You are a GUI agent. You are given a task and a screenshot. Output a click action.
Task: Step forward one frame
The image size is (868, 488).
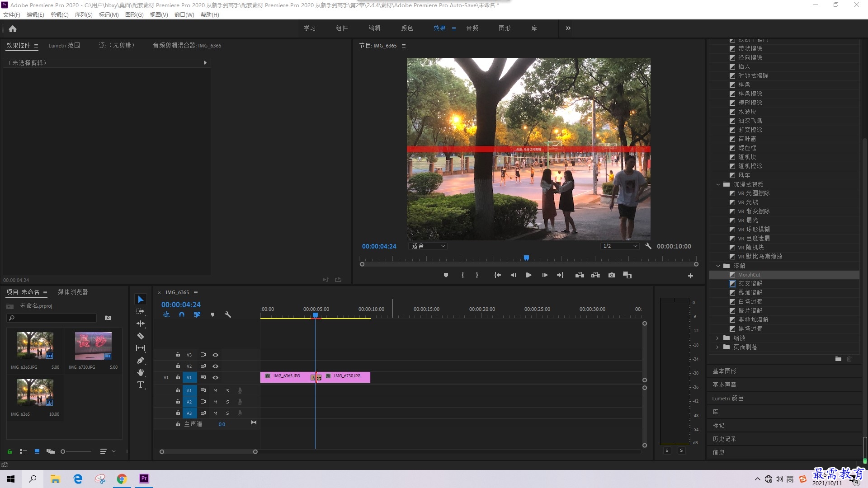[x=545, y=275]
